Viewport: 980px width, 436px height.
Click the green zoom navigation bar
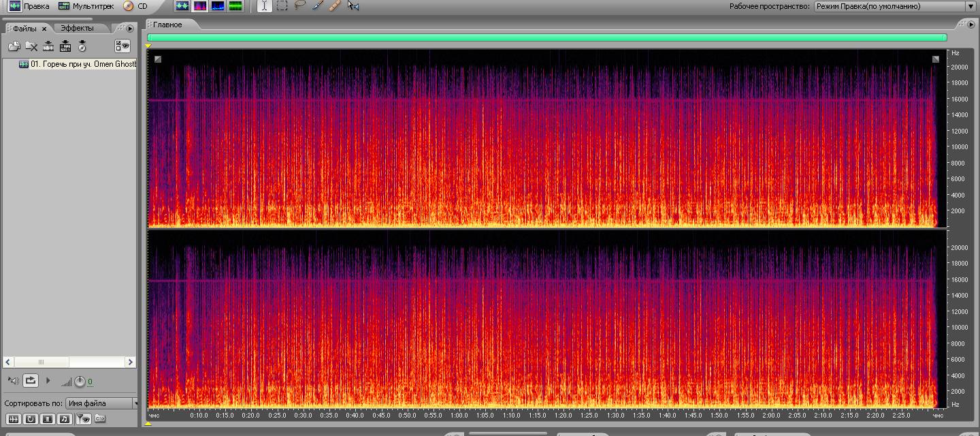(547, 37)
